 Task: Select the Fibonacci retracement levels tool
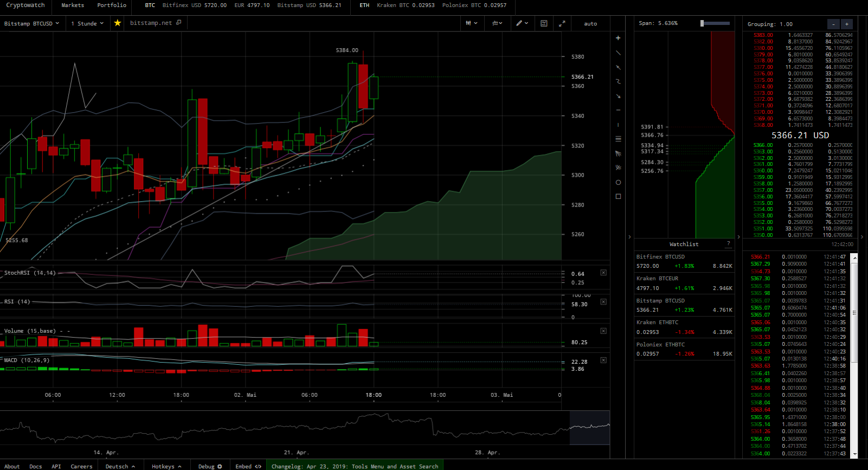pyautogui.click(x=618, y=139)
